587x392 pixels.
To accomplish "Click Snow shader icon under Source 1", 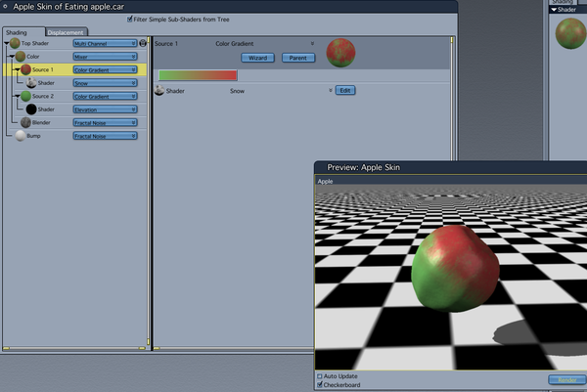I will pyautogui.click(x=31, y=83).
